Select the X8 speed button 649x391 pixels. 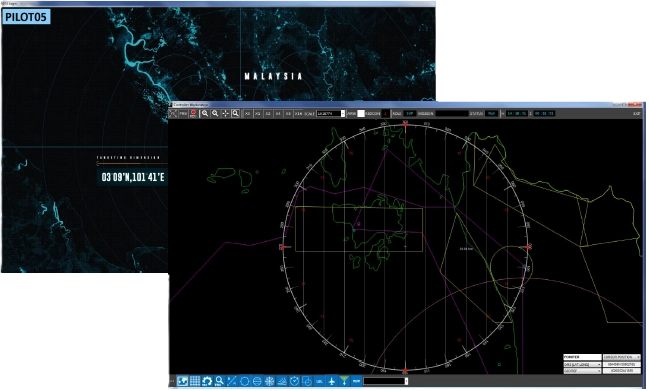[x=288, y=113]
